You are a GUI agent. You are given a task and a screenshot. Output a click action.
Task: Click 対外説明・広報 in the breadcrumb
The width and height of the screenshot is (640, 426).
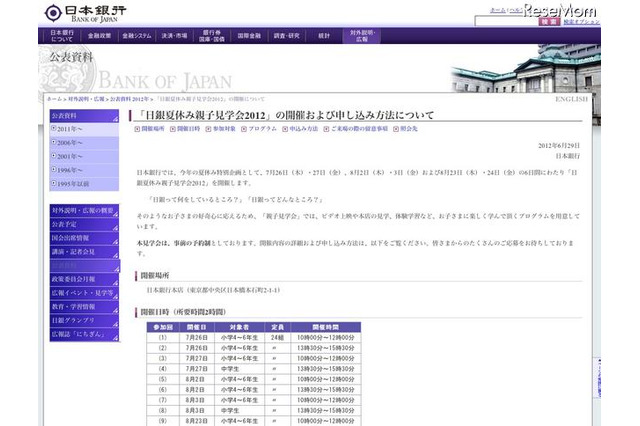coord(86,99)
